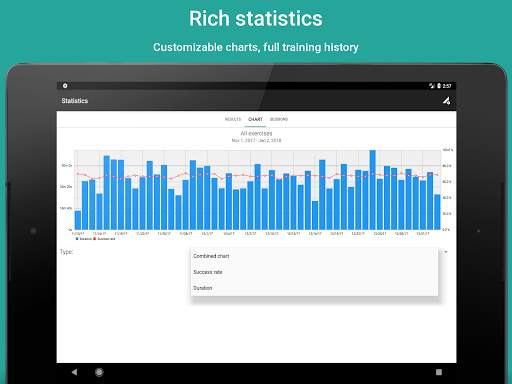
Task: Tap the chart edit icon in the Statistics bar
Action: coord(446,101)
